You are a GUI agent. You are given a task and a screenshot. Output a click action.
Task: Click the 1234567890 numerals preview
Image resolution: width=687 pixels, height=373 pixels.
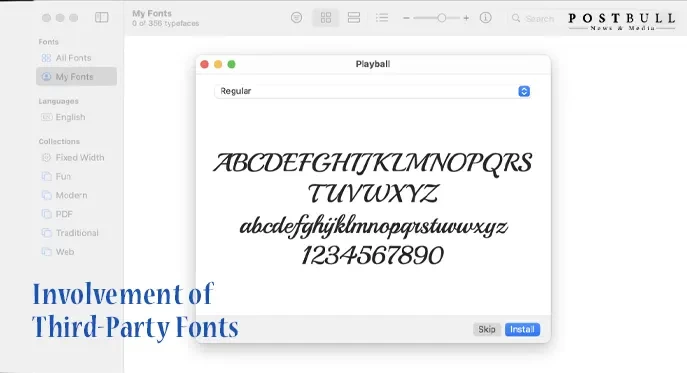click(x=373, y=255)
